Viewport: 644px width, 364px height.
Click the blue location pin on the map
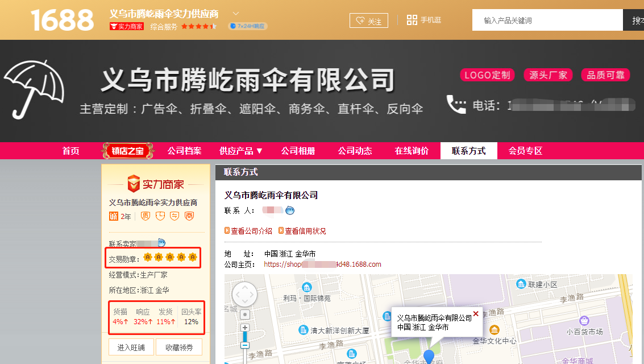pos(429,356)
